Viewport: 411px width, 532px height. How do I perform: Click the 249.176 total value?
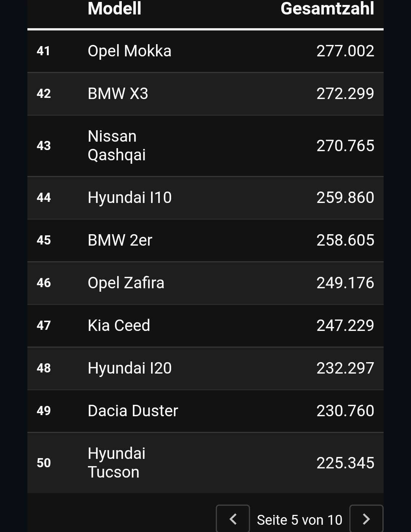[x=345, y=283]
